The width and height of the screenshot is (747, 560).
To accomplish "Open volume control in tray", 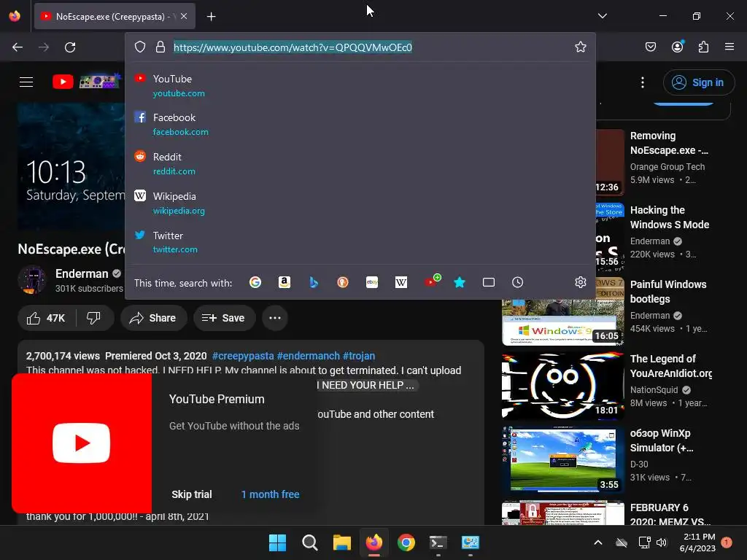I will click(661, 542).
